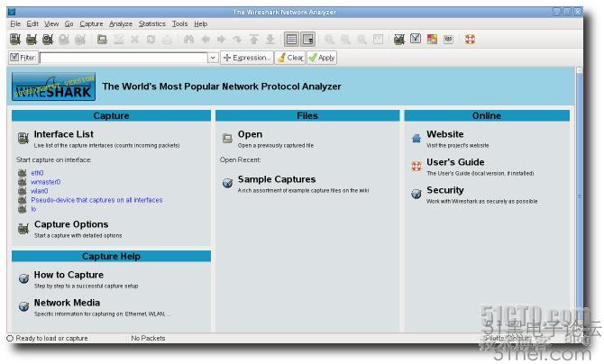This screenshot has height=364, width=604.
Task: Click the grayed-out go back arrow icon
Action: 206,39
